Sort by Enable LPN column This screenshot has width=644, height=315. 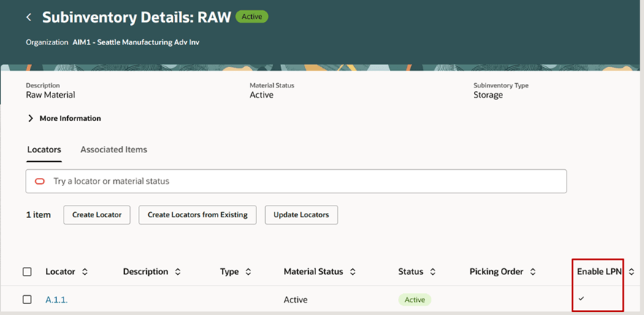click(632, 271)
